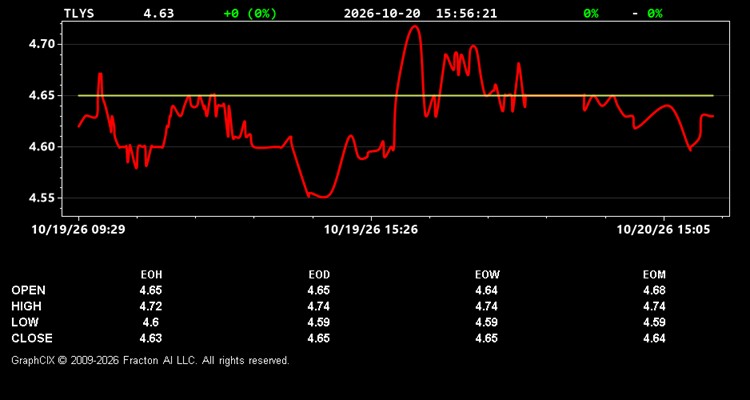Viewport: 750px width, 400px height.
Task: Click the timestamp 15:56:21
Action: click(466, 13)
